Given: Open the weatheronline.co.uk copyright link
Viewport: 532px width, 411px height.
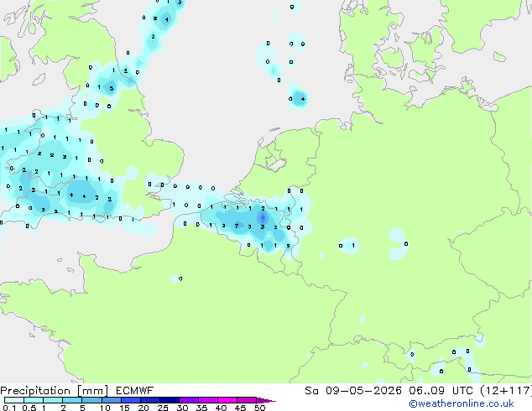Looking at the screenshot, I should click(x=462, y=403).
